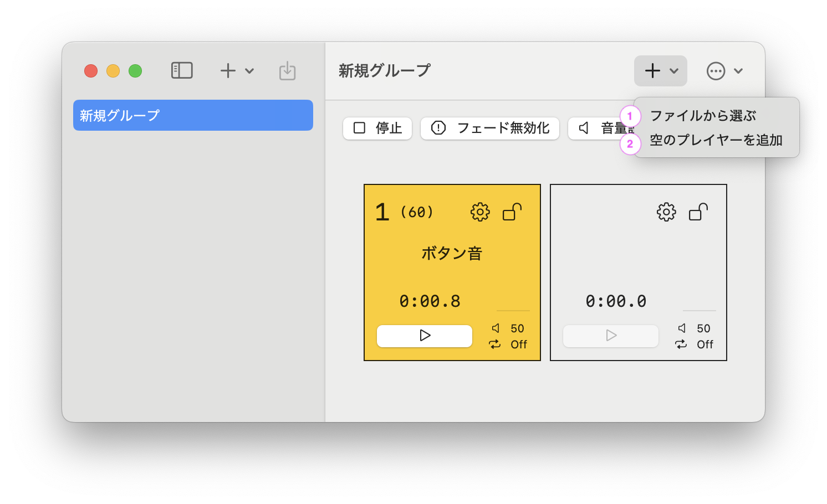Click the loop icon on empty player
Screen dimensions: 827x504
coord(681,344)
